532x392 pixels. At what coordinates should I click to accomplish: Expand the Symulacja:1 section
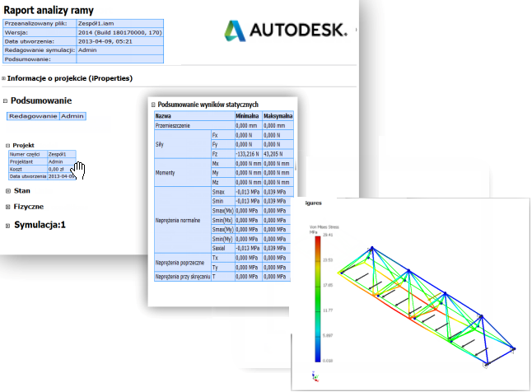coord(7,226)
